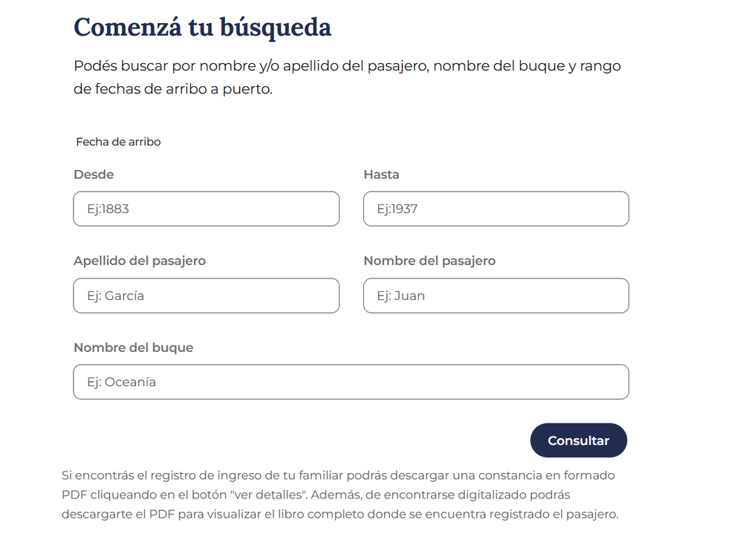Click the final line mentioning 'libro completo'
Viewport: 743px width, 560px height.
[340, 514]
